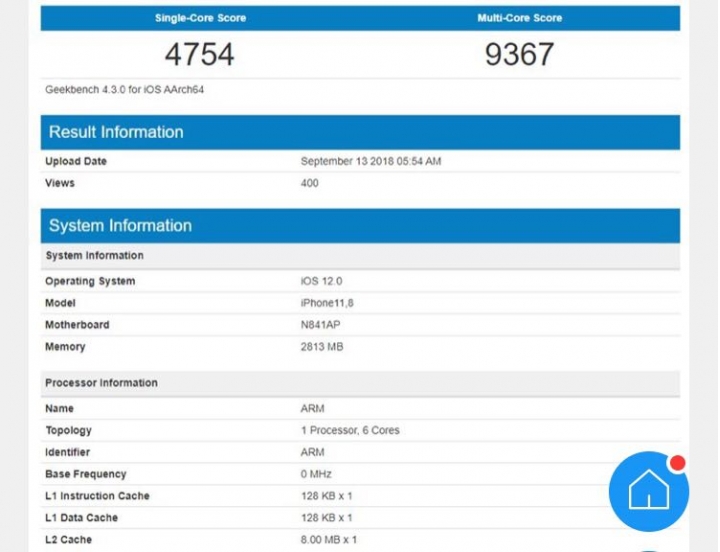Select the Single-Core Score header
Viewport: 720px width, 552px height.
pos(200,18)
